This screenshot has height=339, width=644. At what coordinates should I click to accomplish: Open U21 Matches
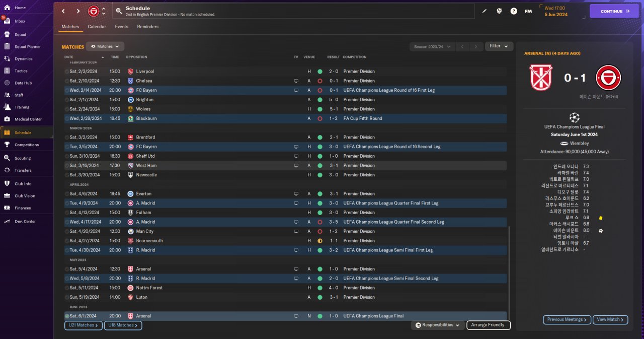[84, 325]
